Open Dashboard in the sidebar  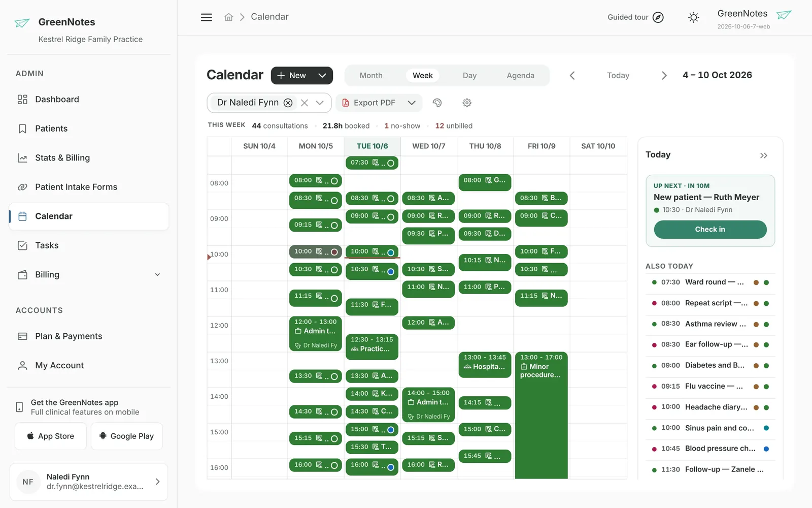pyautogui.click(x=89, y=100)
